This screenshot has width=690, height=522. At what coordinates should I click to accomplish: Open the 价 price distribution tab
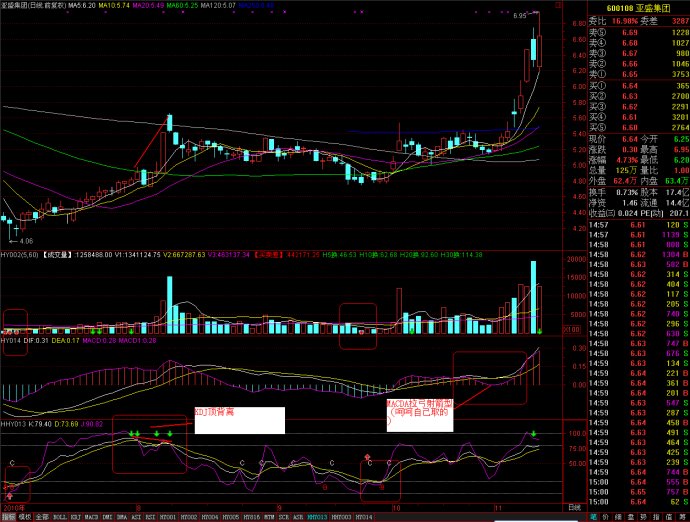point(606,517)
